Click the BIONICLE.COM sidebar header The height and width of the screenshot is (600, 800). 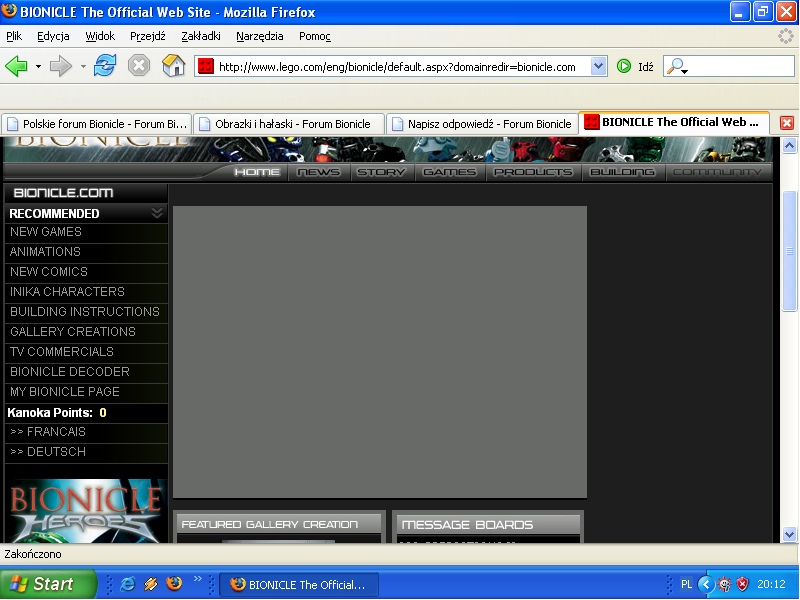pos(86,193)
